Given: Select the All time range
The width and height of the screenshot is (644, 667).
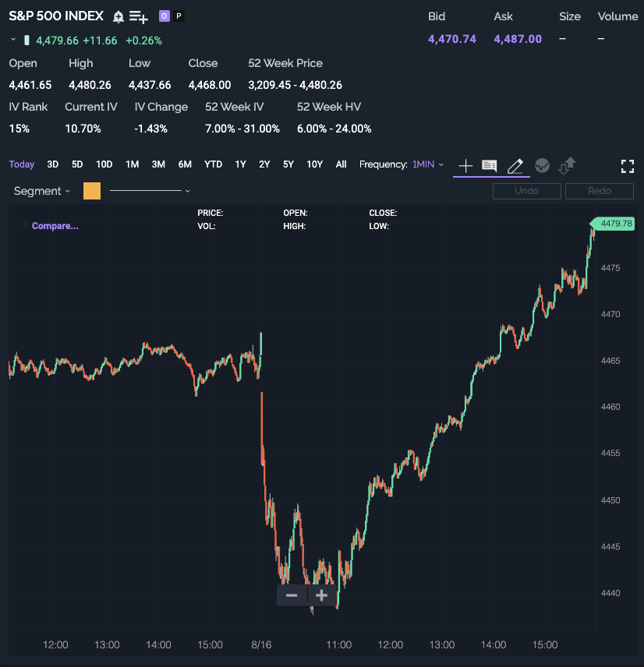Looking at the screenshot, I should tap(341, 164).
